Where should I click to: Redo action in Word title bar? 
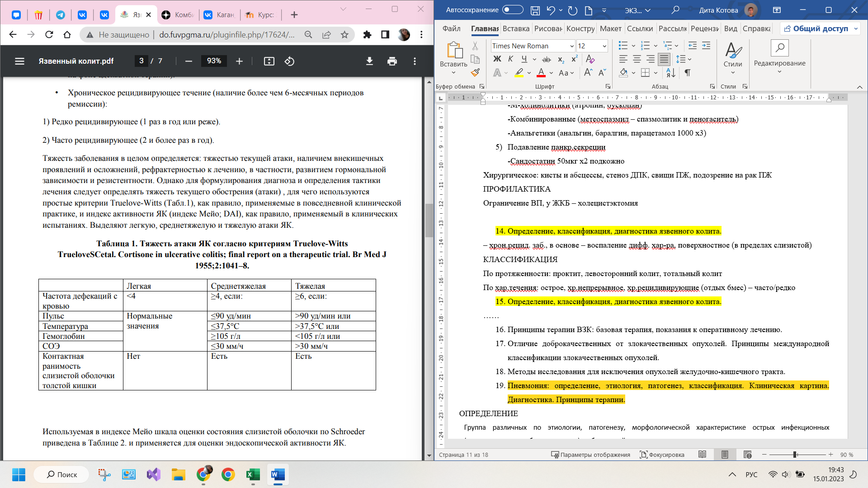[x=572, y=10]
